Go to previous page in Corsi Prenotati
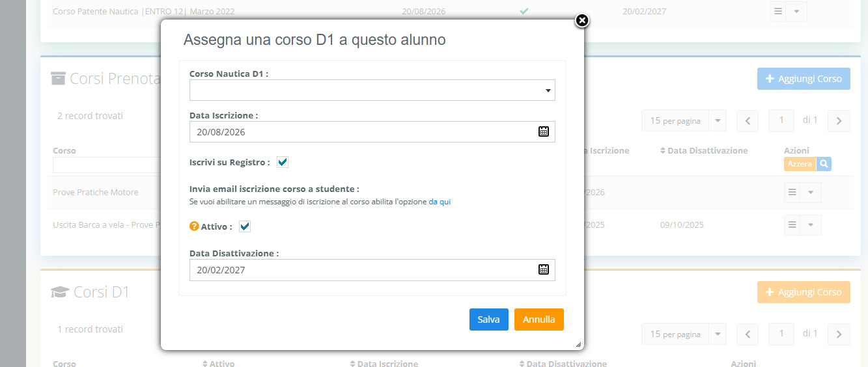This screenshot has height=367, width=868. [748, 121]
